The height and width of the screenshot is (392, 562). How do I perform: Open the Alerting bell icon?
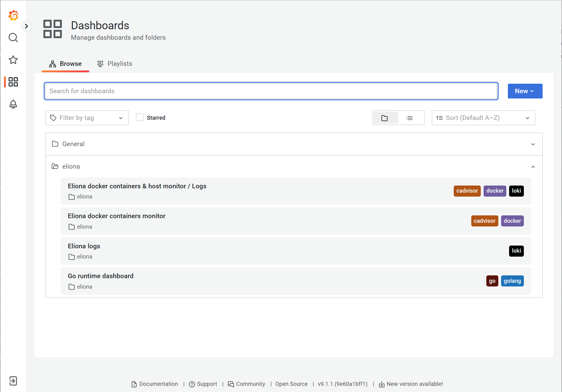click(13, 104)
